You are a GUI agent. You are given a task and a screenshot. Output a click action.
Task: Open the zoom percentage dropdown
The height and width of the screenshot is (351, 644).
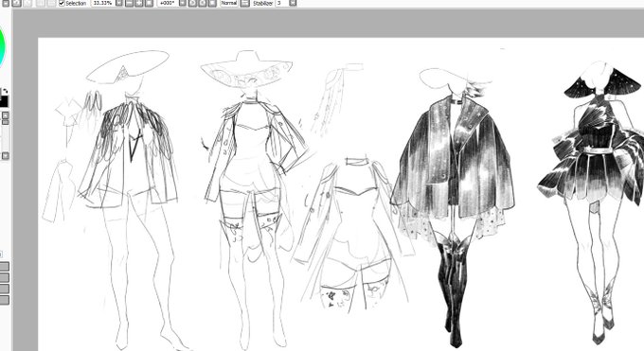[119, 3]
